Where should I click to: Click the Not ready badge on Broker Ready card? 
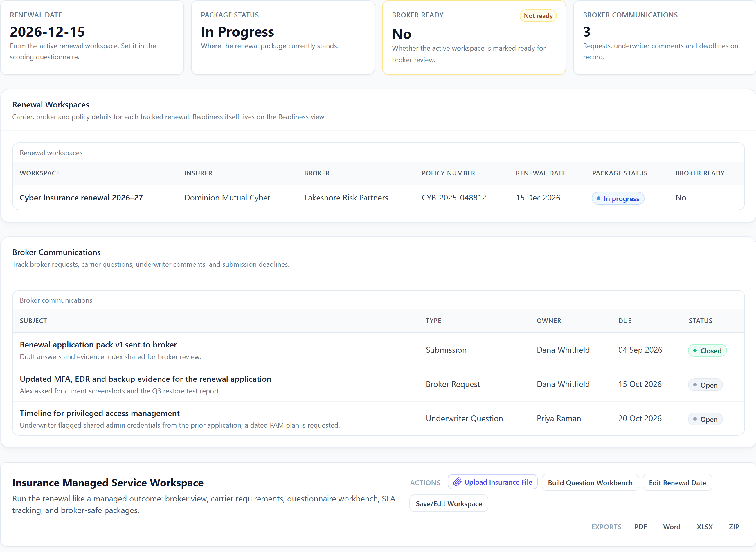[538, 16]
